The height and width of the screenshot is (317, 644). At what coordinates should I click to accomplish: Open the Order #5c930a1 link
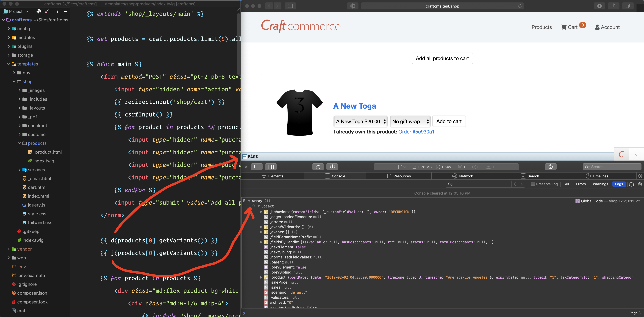point(416,132)
